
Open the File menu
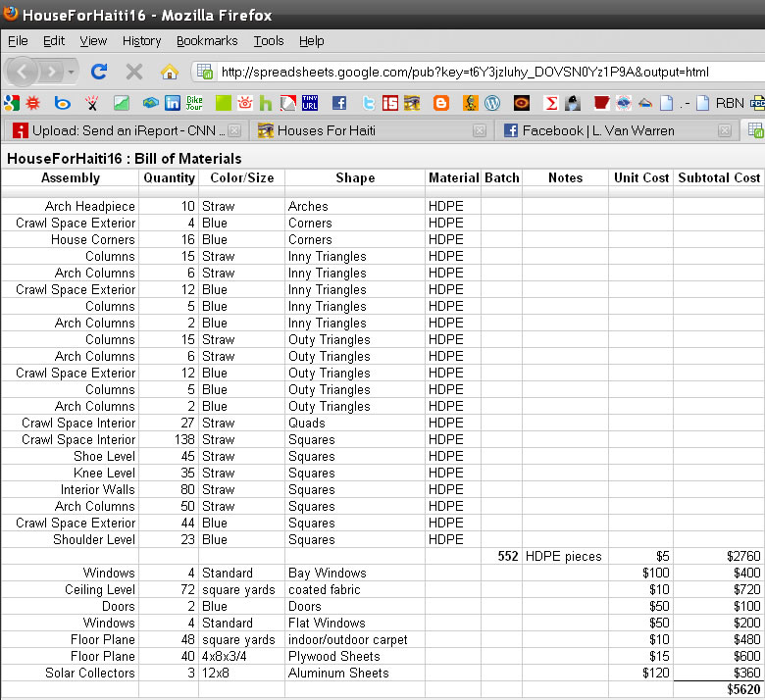pyautogui.click(x=18, y=41)
